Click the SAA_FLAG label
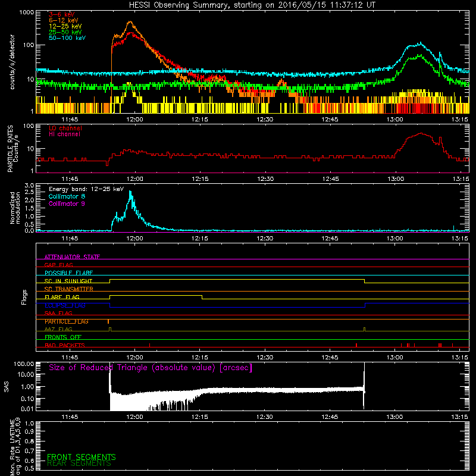This screenshot has height=476, width=476. click(x=58, y=313)
